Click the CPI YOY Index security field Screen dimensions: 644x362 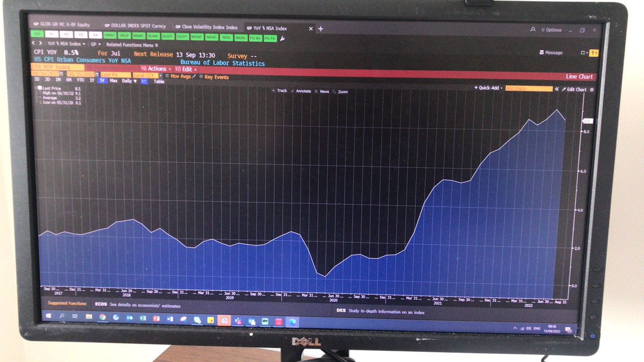point(57,67)
